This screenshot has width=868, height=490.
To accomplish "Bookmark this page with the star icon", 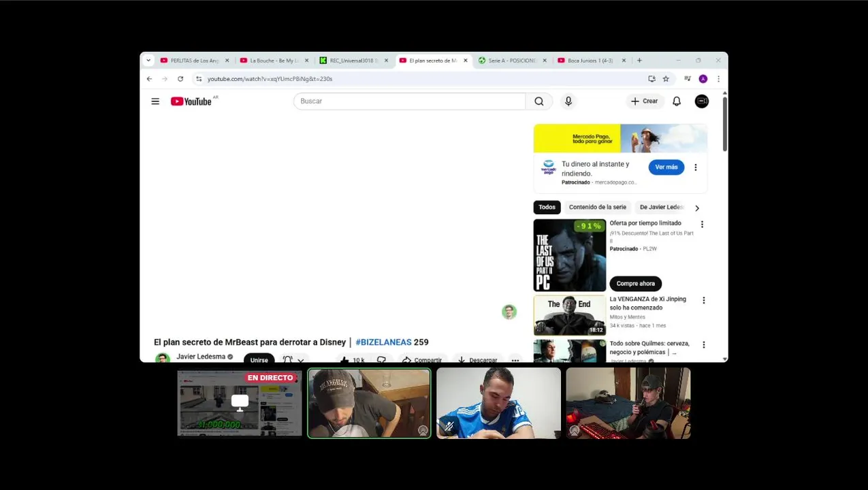I will [x=666, y=79].
